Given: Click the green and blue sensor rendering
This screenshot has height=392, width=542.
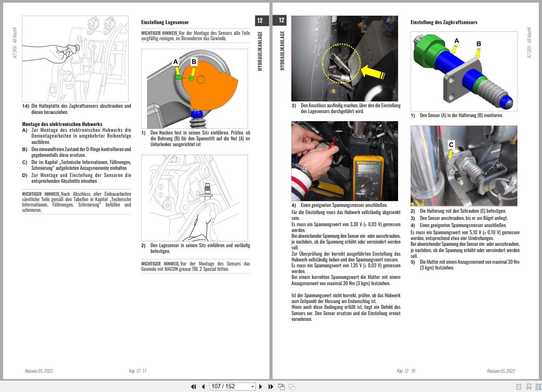Looking at the screenshot, I should click(464, 71).
